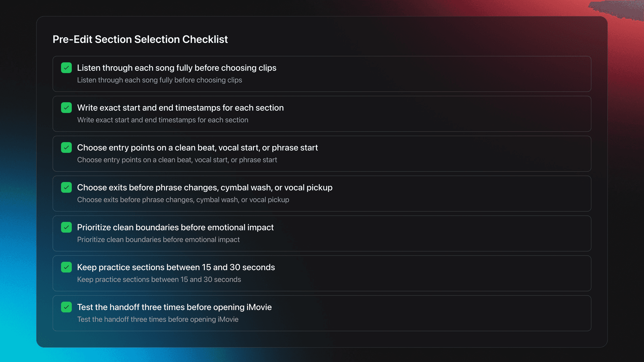644x362 pixels.
Task: Click the bold 'Choose entry points' item title
Action: coord(197,147)
